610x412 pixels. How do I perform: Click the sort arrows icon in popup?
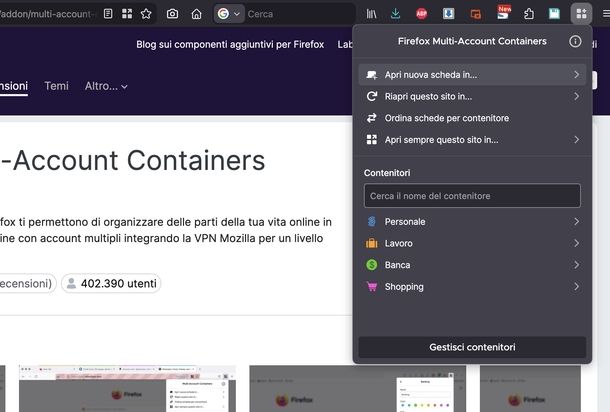[372, 118]
